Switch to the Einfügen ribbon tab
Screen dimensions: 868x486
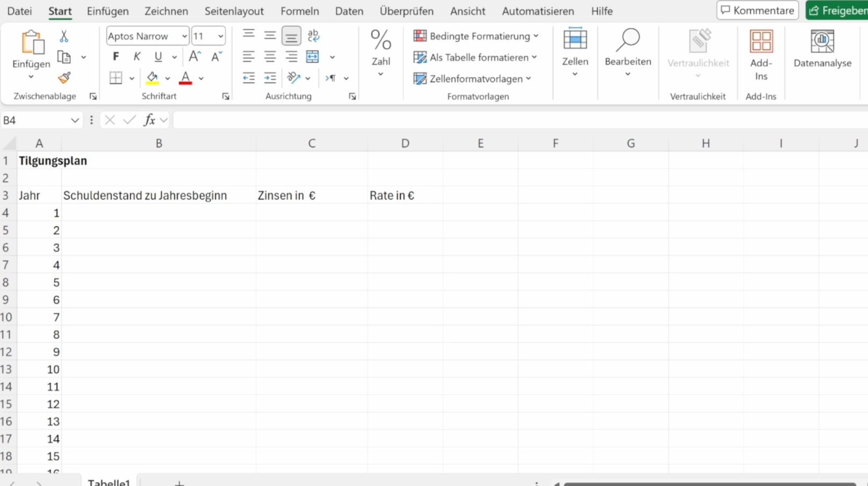pyautogui.click(x=108, y=11)
